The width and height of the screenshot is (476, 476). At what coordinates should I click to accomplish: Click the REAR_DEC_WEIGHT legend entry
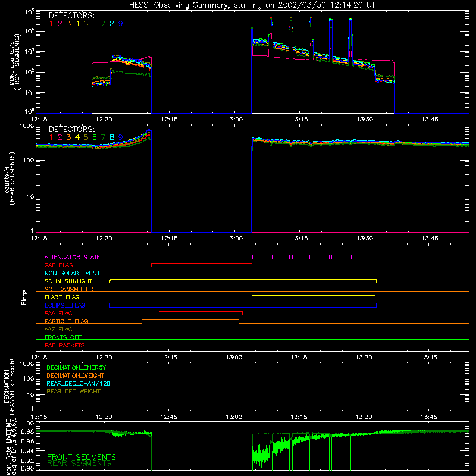[73, 392]
